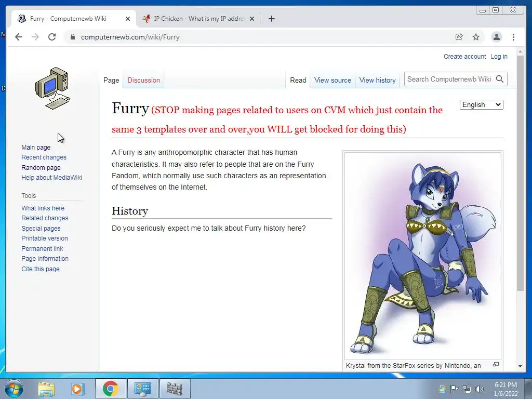The height and width of the screenshot is (399, 532).
Task: Close the Furry - Computernewb Wiki tab
Action: 128,19
